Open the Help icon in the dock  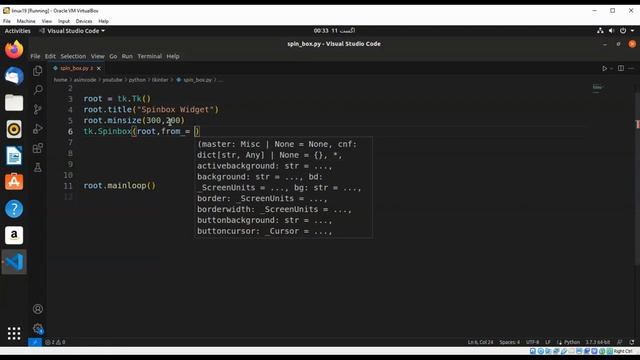(14, 209)
